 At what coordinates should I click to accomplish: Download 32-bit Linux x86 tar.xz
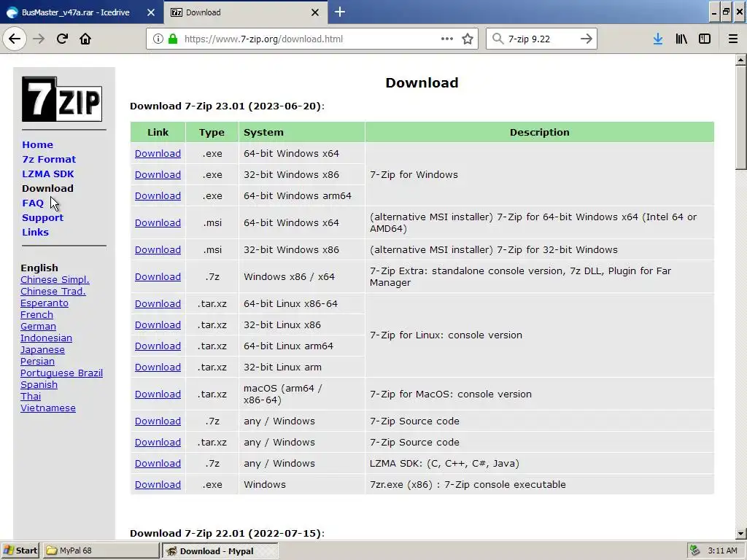coord(158,324)
